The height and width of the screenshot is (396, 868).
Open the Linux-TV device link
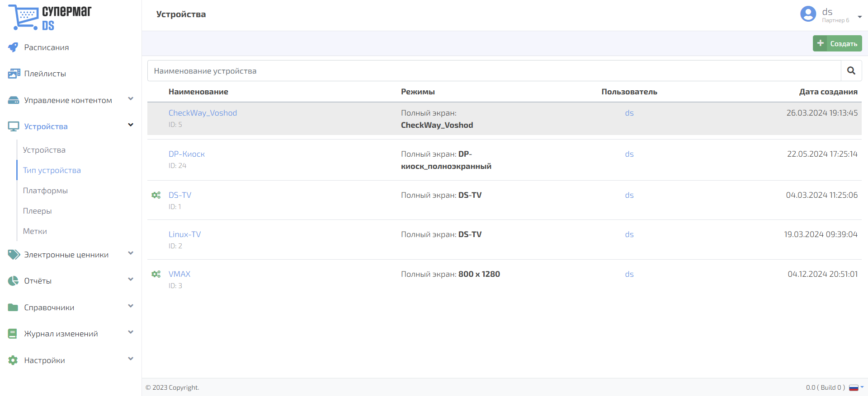pos(184,234)
